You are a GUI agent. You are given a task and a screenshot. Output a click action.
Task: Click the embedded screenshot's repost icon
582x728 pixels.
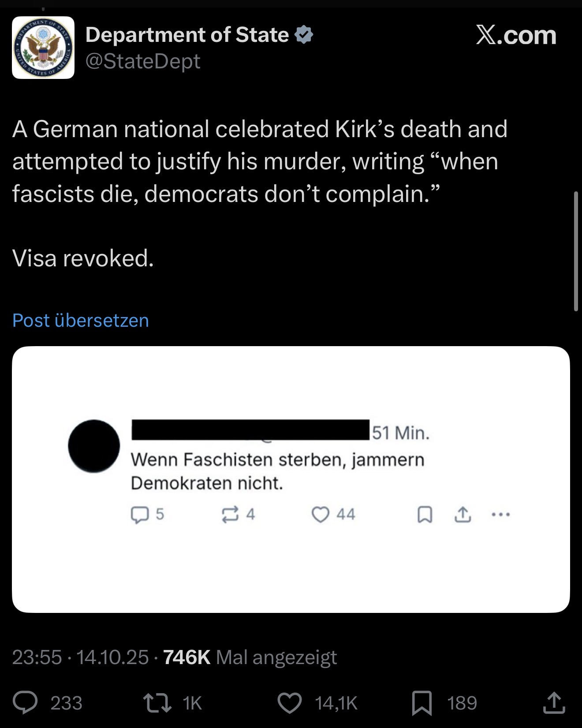click(230, 515)
